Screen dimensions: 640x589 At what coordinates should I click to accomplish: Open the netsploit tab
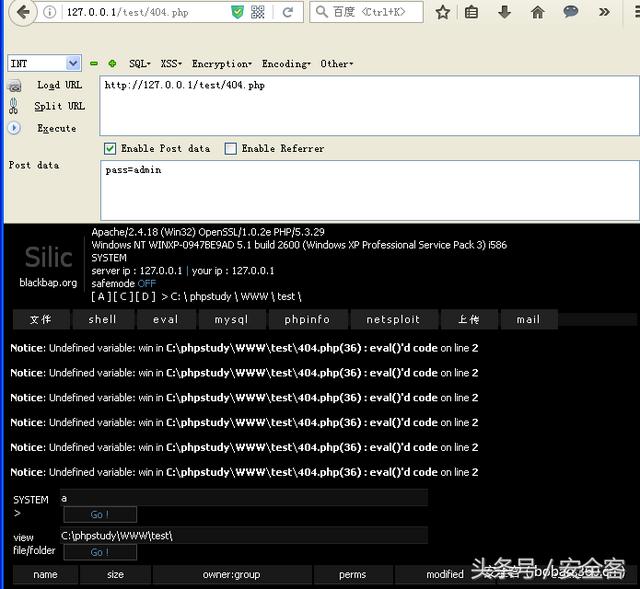point(393,319)
